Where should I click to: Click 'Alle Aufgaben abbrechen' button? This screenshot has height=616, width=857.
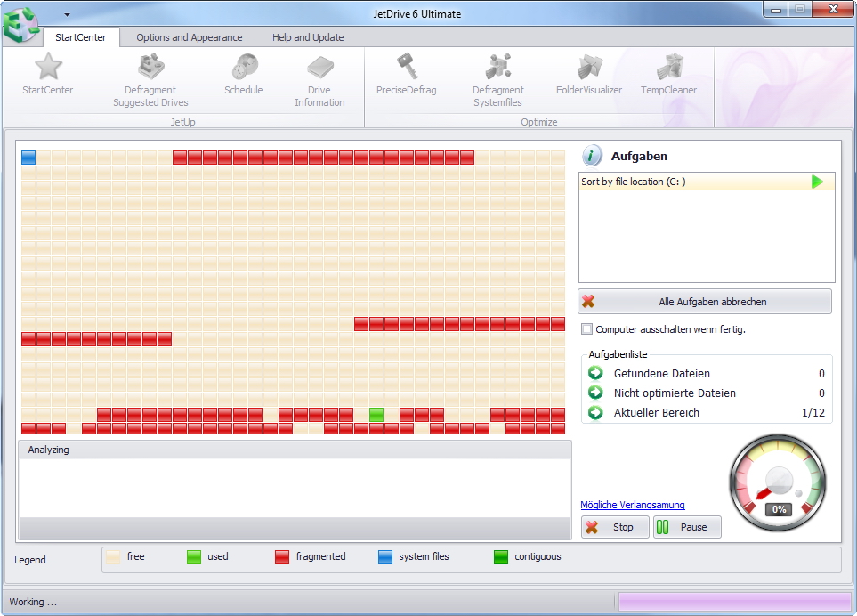pos(705,302)
